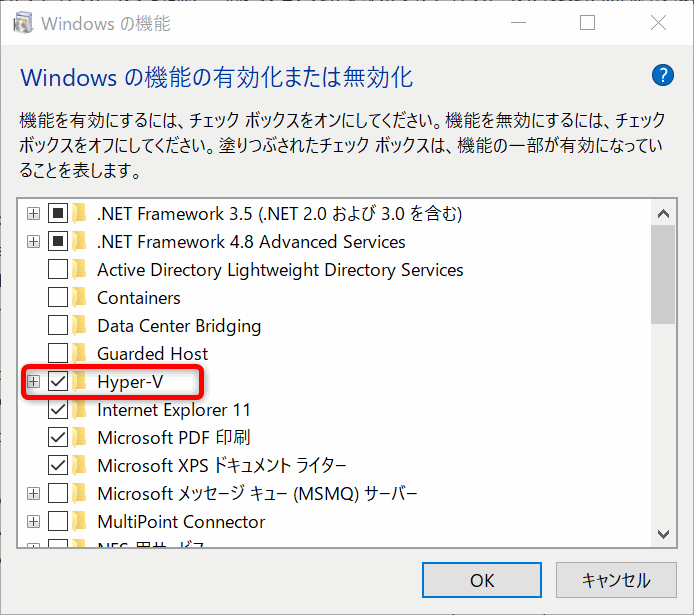
Task: Click the MultiPoint Connector folder icon
Action: pyautogui.click(x=79, y=522)
